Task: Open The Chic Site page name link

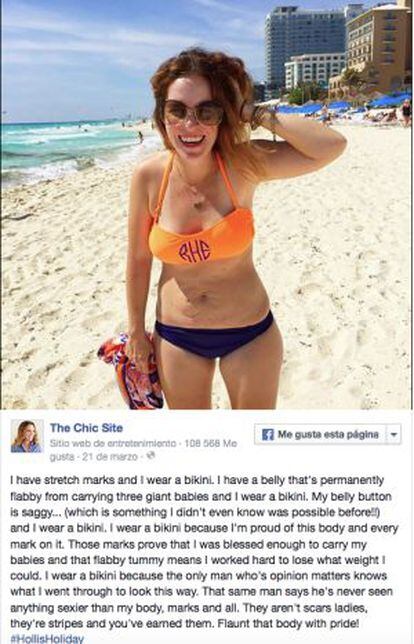Action: tap(86, 428)
